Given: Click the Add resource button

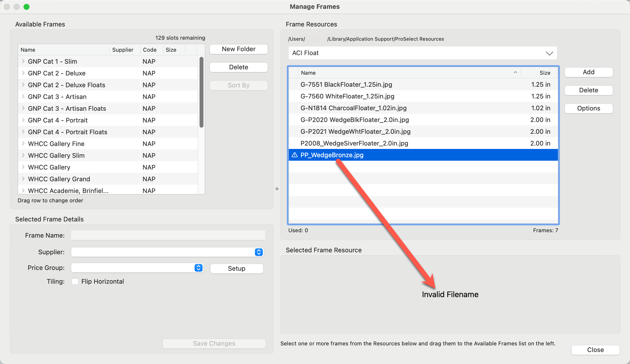Looking at the screenshot, I should tap(588, 72).
